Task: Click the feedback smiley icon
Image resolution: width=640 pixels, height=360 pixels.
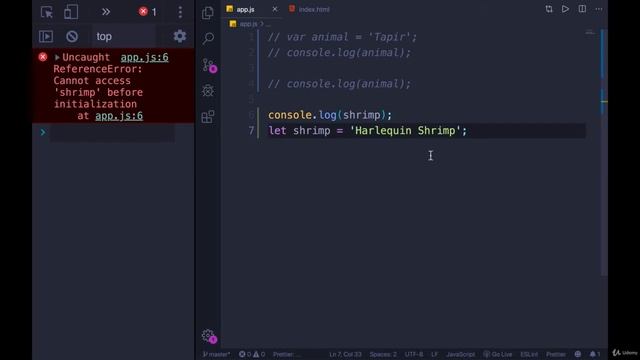Action: coord(578,354)
